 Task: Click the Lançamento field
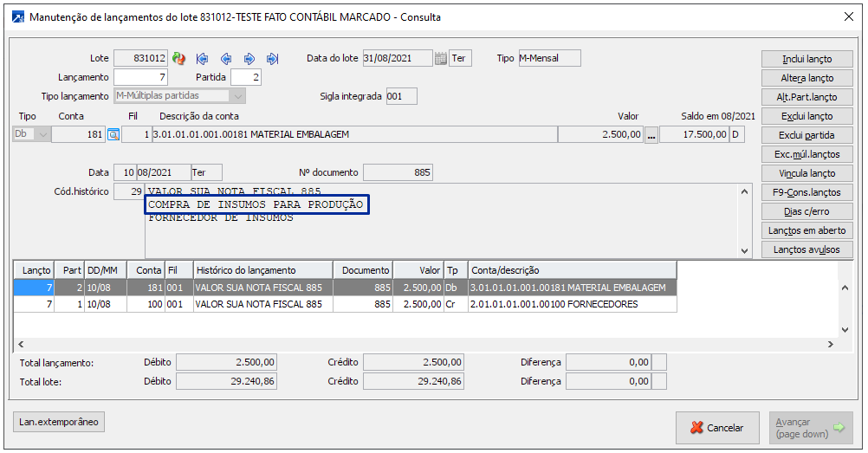[140, 77]
